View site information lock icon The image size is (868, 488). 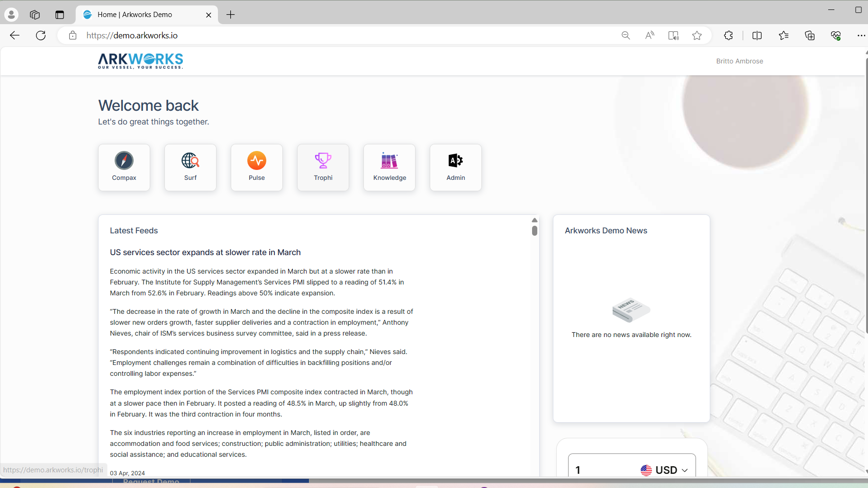point(72,35)
